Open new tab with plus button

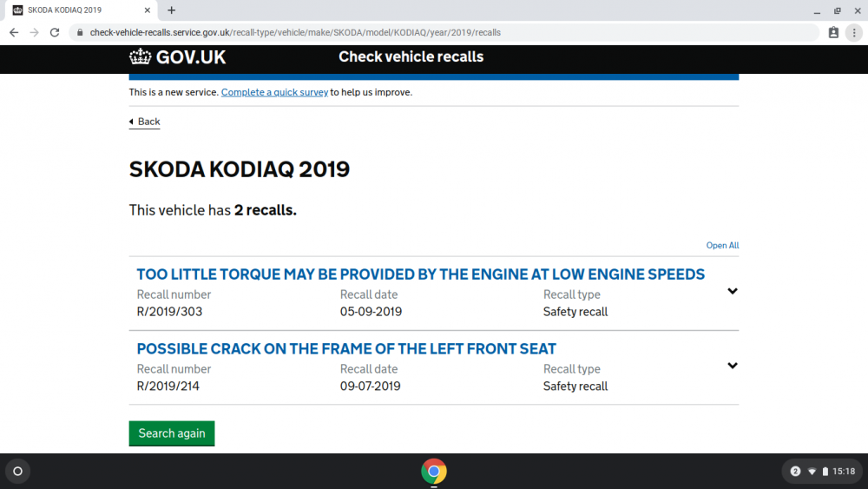coord(172,10)
